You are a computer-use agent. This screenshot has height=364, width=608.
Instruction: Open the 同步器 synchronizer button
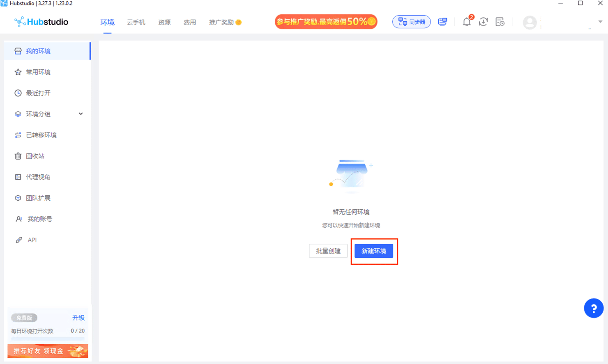[x=411, y=22]
